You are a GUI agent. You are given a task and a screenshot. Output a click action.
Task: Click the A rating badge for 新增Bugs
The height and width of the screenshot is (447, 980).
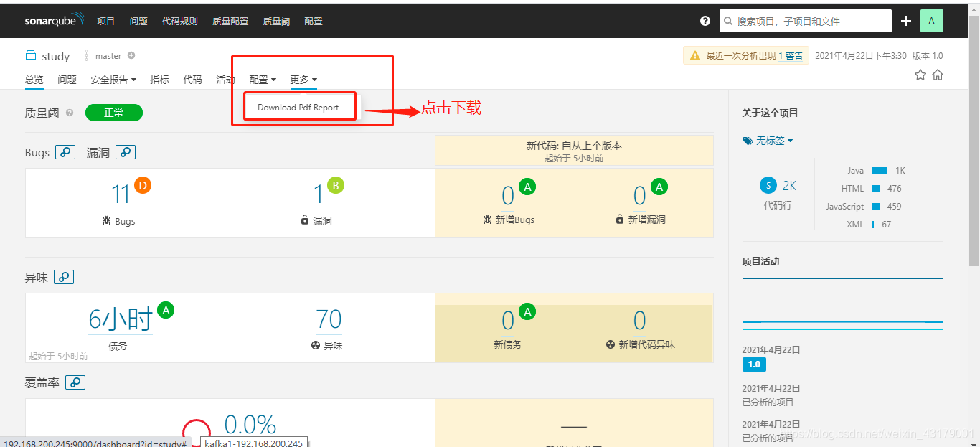point(528,187)
